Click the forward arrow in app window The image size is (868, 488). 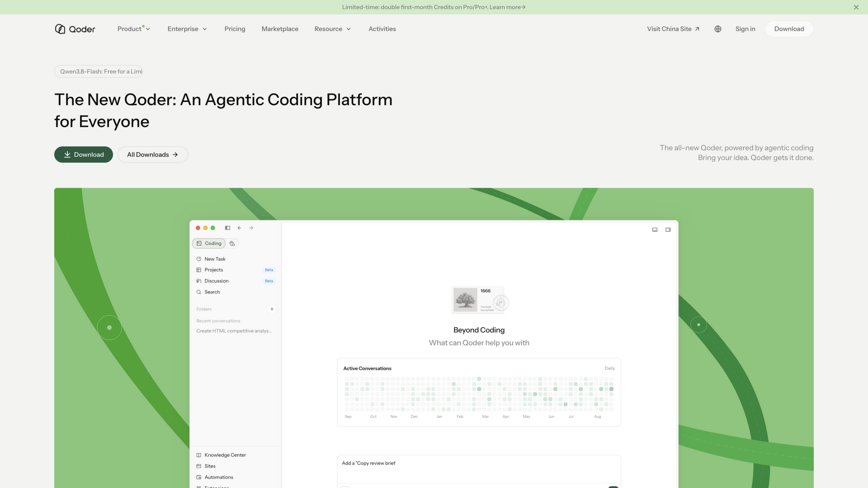pyautogui.click(x=251, y=228)
